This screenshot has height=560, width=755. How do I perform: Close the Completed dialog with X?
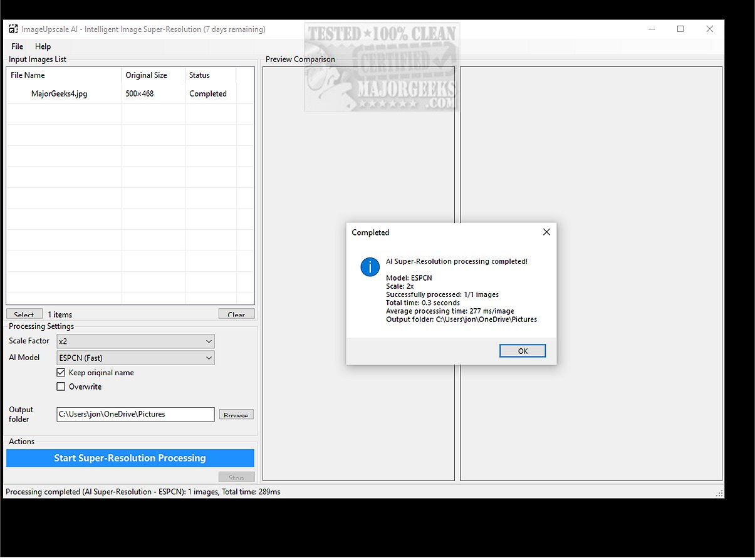point(546,232)
